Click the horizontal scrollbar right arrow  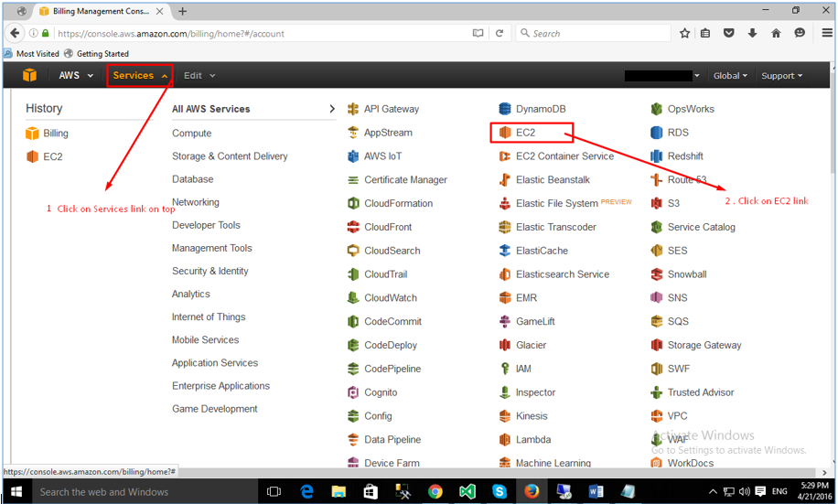point(824,473)
